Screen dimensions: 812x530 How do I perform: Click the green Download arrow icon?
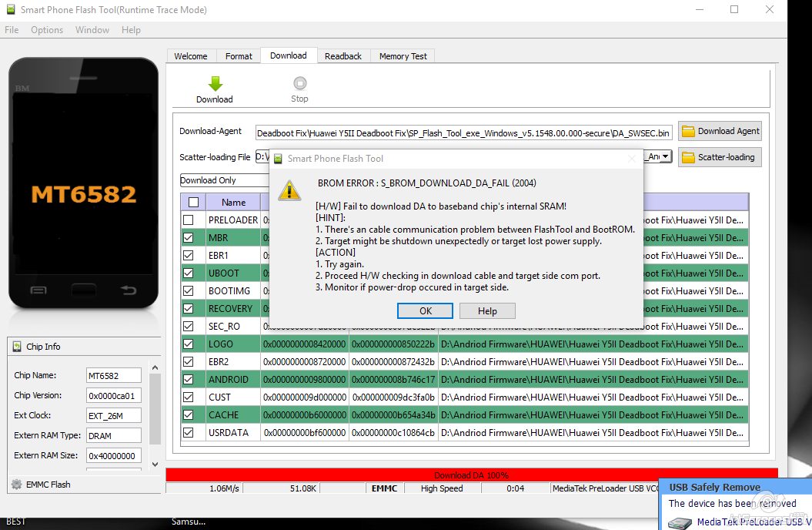pyautogui.click(x=215, y=83)
